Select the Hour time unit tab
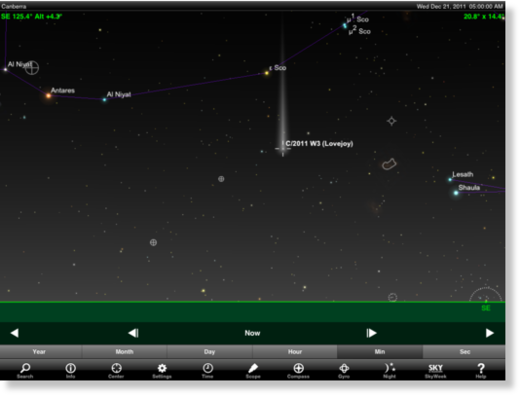The height and width of the screenshot is (397, 520). click(295, 352)
